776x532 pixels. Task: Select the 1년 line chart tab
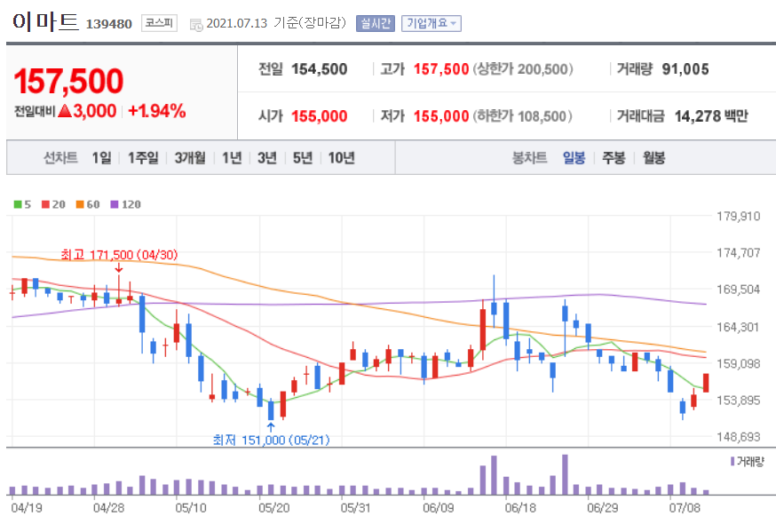pos(232,158)
